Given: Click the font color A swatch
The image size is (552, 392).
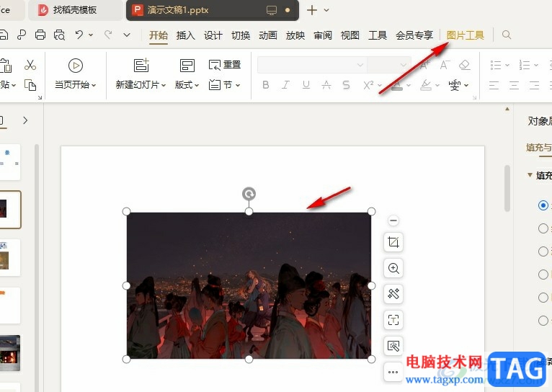Looking at the screenshot, I should coord(398,85).
